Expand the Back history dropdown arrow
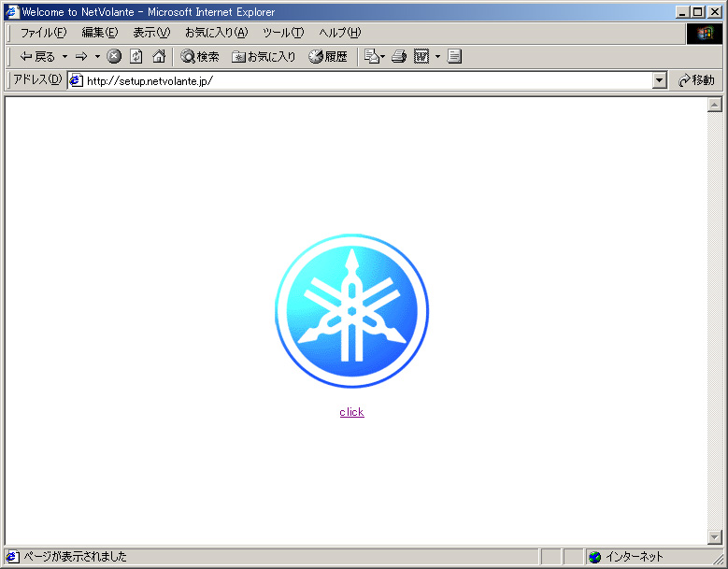The height and width of the screenshot is (569, 728). [x=64, y=57]
